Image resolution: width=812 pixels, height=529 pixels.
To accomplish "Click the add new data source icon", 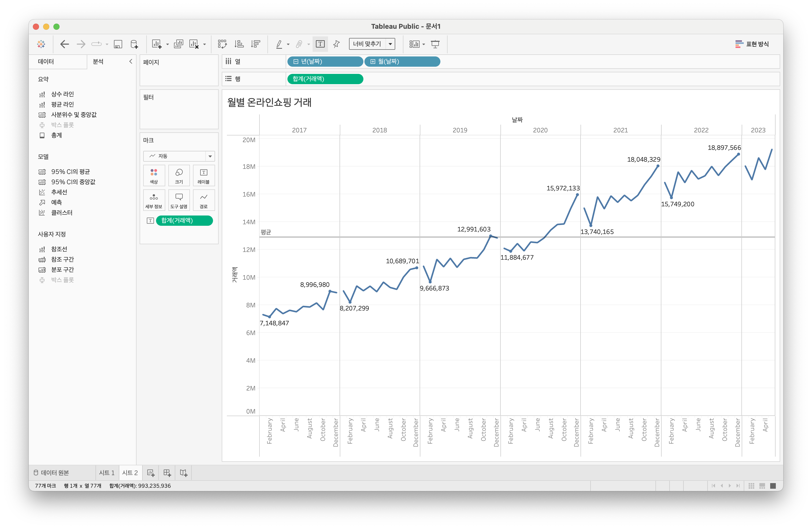I will pos(134,44).
